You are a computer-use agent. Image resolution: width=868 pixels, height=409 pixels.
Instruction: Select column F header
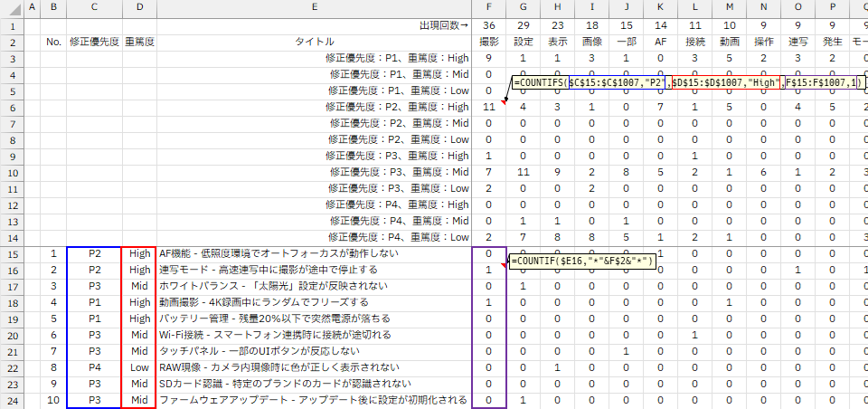point(489,7)
